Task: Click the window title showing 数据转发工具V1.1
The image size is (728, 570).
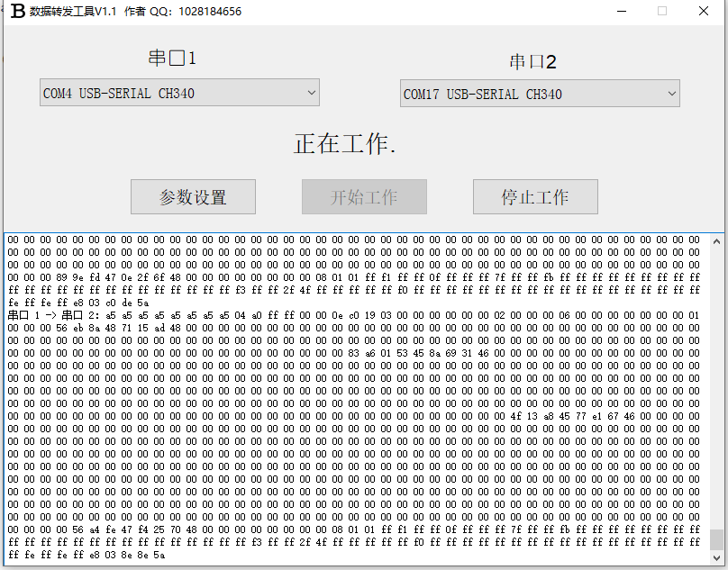Action: [x=72, y=11]
